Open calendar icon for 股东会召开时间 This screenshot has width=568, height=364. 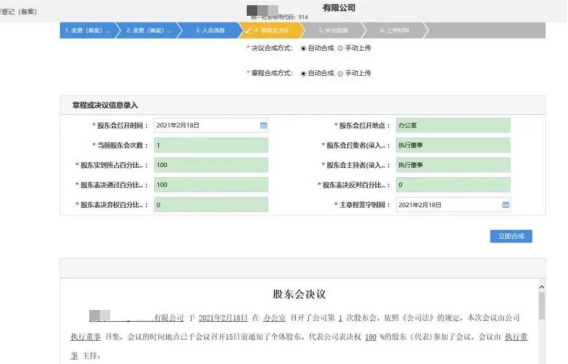point(263,125)
